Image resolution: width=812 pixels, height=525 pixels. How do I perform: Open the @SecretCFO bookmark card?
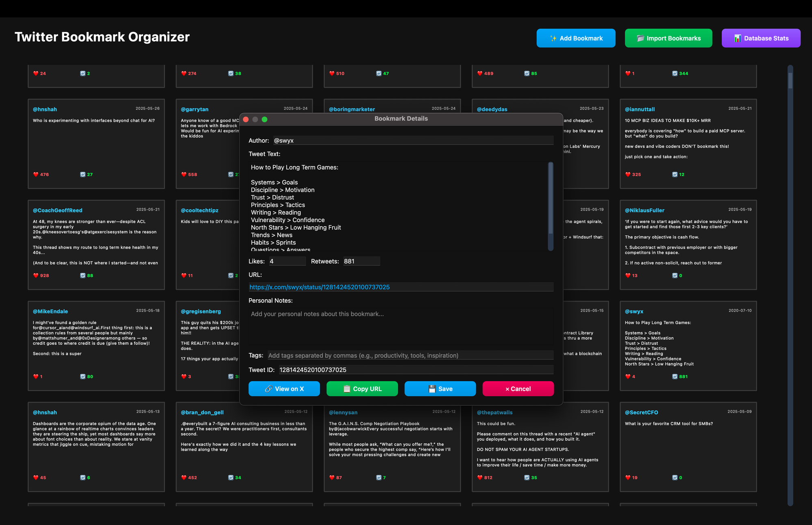[688, 447]
